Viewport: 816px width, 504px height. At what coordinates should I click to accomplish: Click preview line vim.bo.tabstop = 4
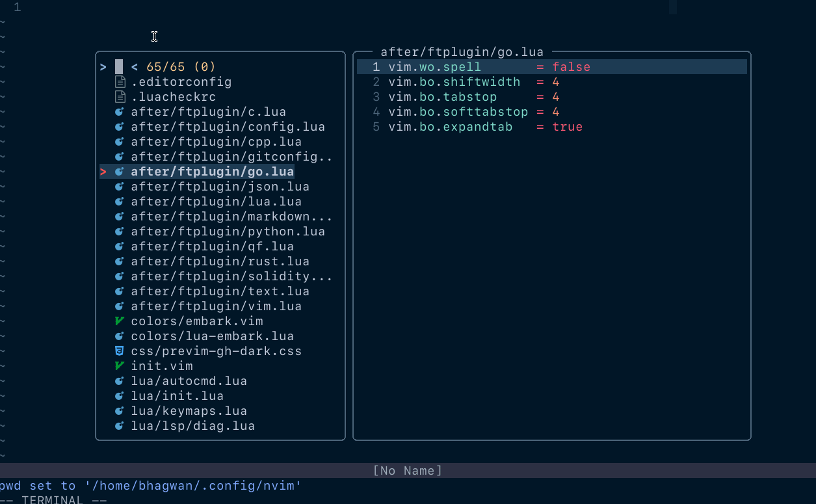[x=474, y=97]
